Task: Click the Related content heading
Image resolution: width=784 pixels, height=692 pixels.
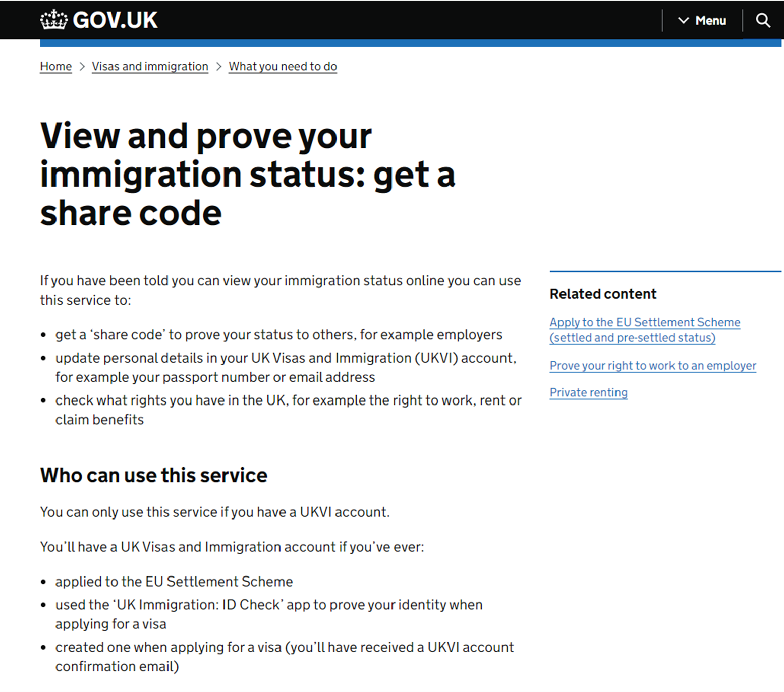Action: (x=603, y=294)
